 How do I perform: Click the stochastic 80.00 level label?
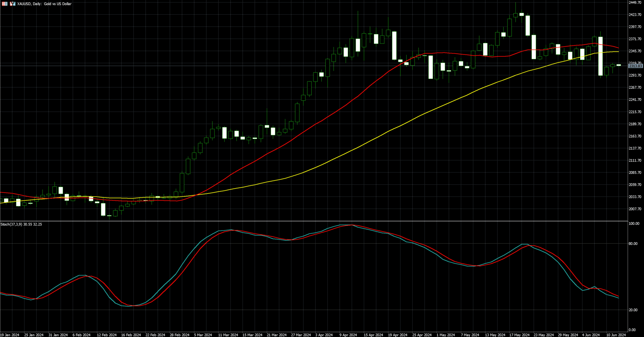633,244
